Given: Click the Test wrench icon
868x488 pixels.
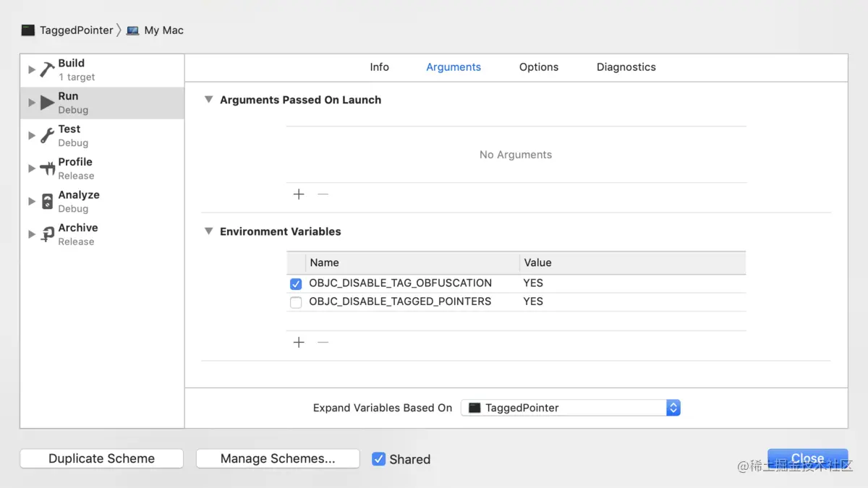Looking at the screenshot, I should tap(48, 135).
